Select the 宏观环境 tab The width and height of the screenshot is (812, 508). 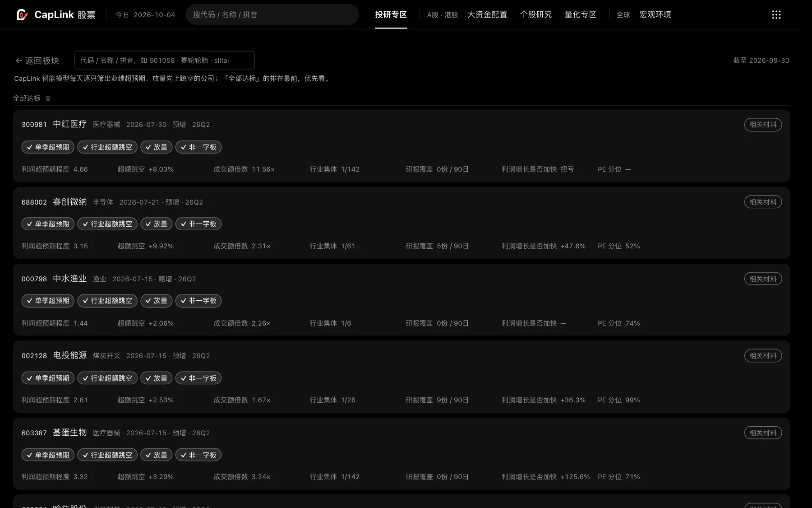[x=655, y=14]
